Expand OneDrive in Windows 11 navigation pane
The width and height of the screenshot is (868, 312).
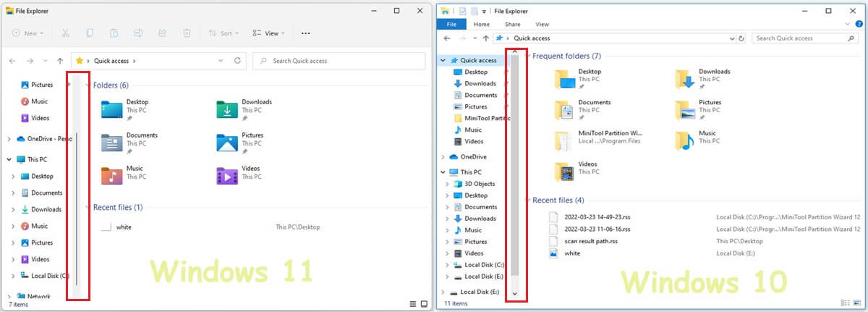[x=9, y=139]
